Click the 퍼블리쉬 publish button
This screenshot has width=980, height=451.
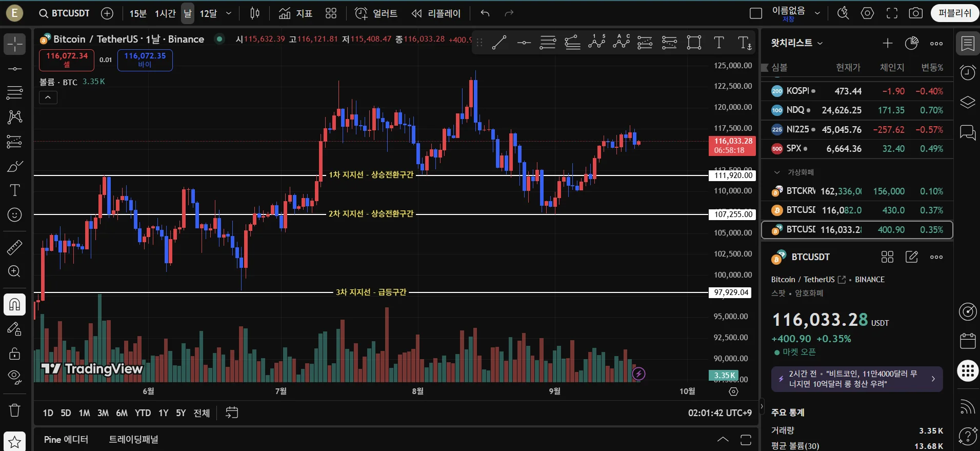click(955, 13)
